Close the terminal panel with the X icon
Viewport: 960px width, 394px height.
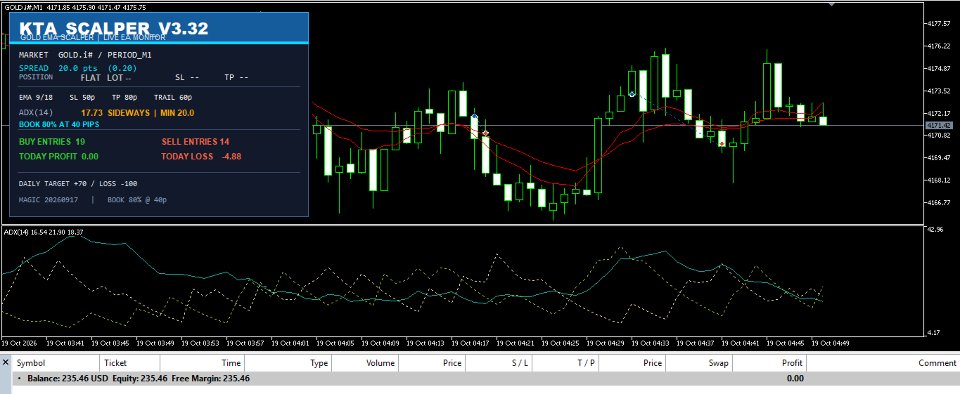click(6, 363)
